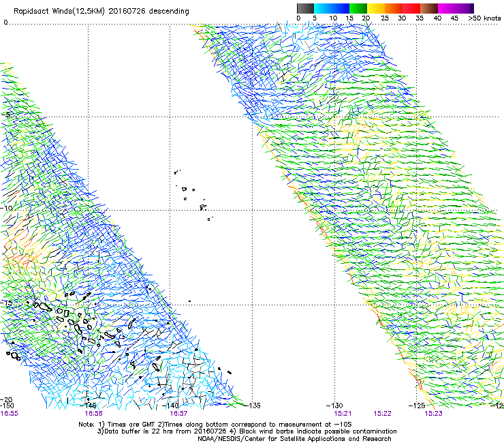Click the '-5' latitude label
This screenshot has width=504, height=443.
(6, 115)
